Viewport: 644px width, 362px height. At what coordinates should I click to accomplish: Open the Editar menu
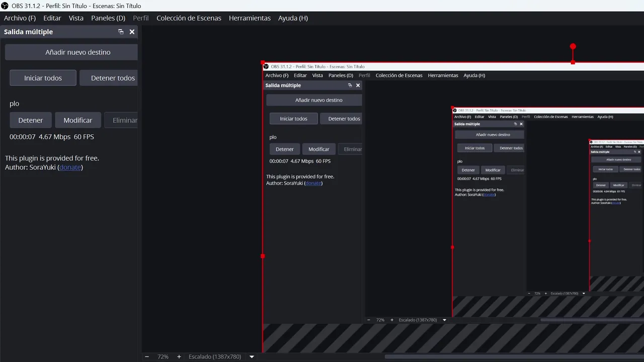[x=52, y=18]
